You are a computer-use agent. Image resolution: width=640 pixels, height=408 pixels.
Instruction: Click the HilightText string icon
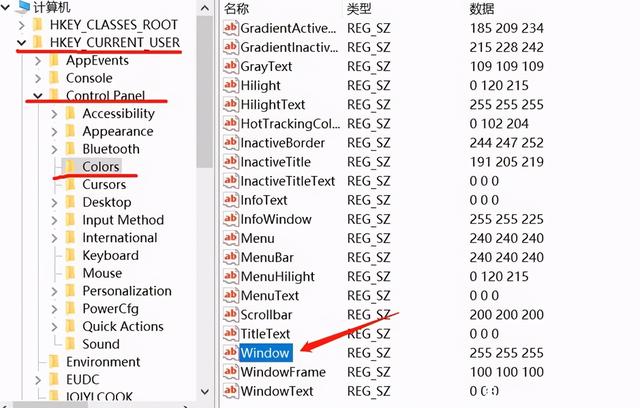(230, 104)
